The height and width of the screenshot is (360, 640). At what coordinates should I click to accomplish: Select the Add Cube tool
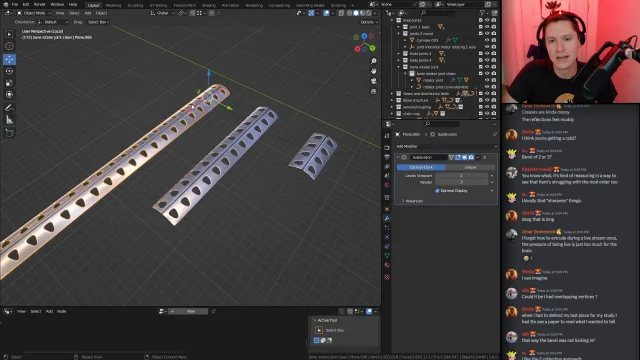point(9,133)
